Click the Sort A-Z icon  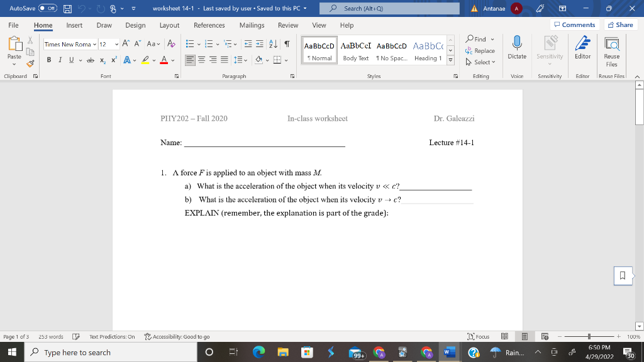(x=273, y=44)
